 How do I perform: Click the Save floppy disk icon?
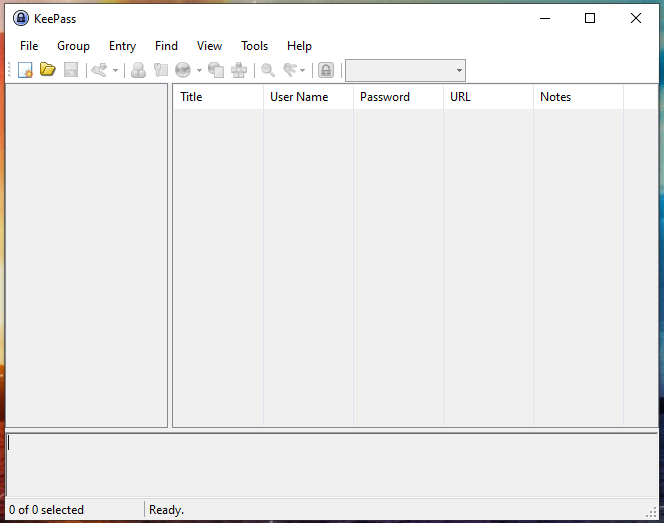point(71,70)
